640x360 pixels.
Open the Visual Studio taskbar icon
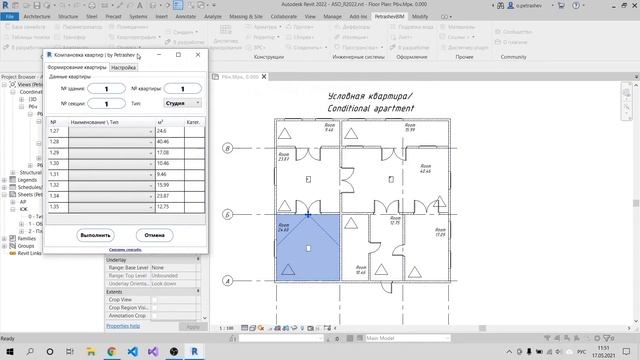153,351
